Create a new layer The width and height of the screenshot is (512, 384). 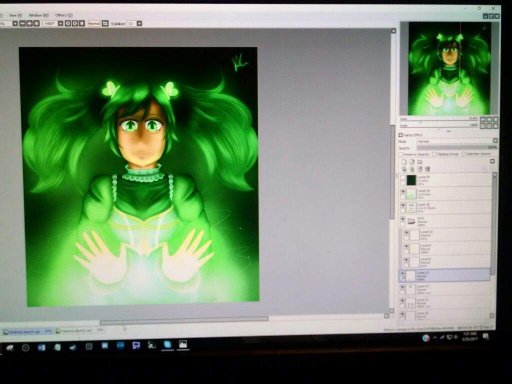404,162
